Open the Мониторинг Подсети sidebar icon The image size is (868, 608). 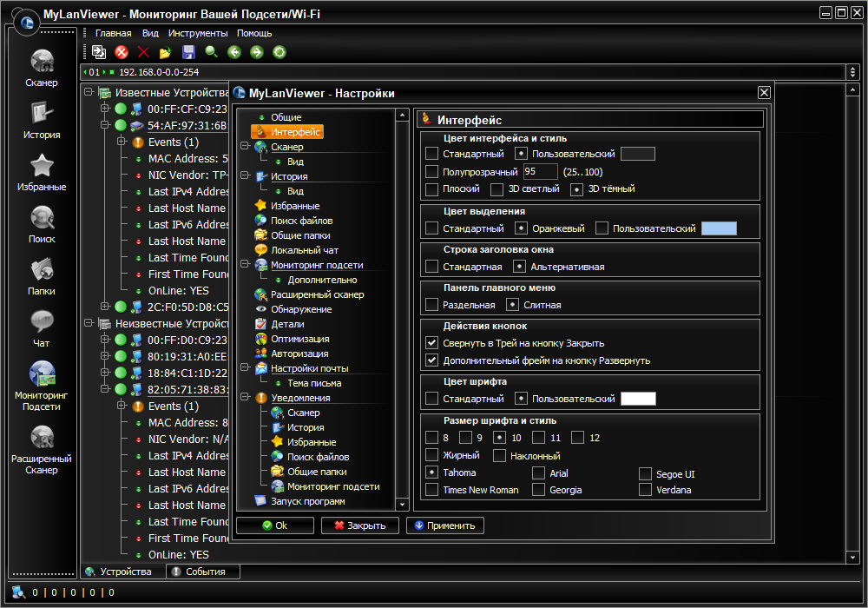pyautogui.click(x=42, y=373)
